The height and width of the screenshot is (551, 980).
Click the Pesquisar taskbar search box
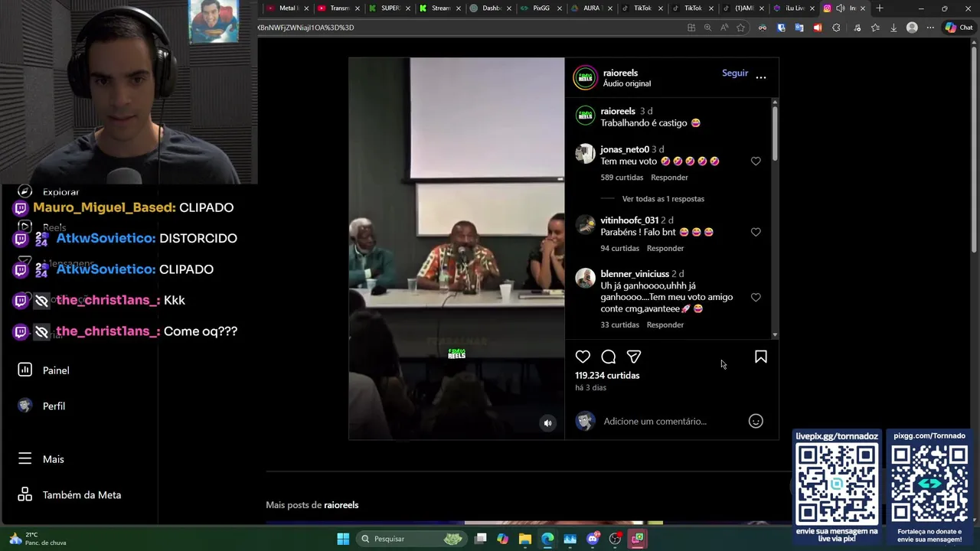click(x=412, y=539)
